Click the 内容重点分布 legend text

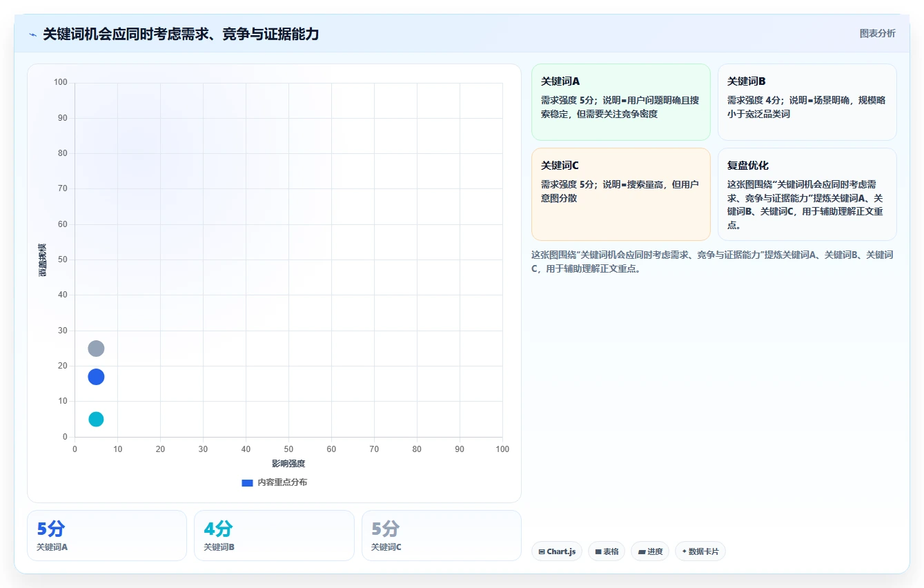pyautogui.click(x=282, y=482)
